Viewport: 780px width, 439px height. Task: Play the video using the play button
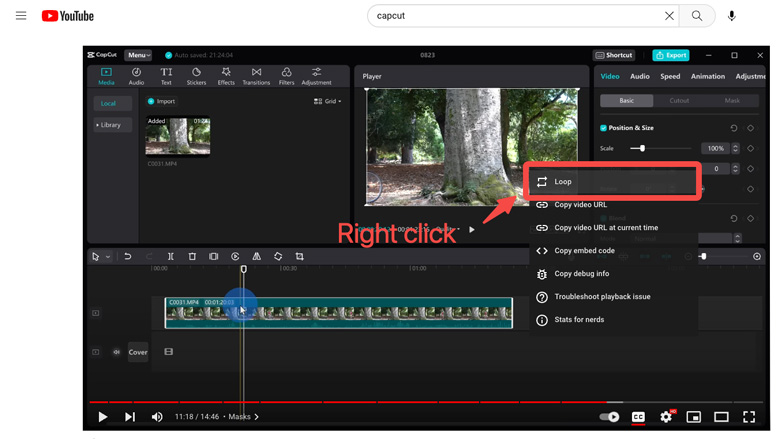pyautogui.click(x=102, y=417)
